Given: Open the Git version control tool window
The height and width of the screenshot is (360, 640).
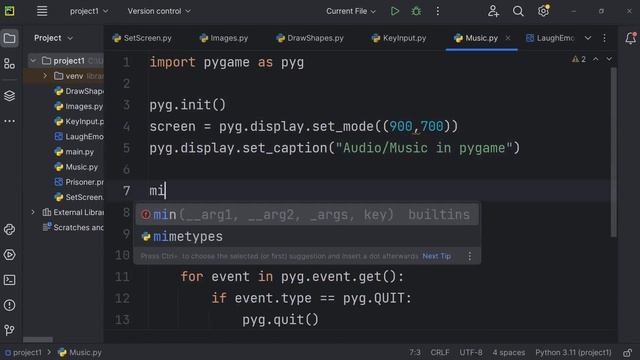Looking at the screenshot, I should [x=9, y=330].
